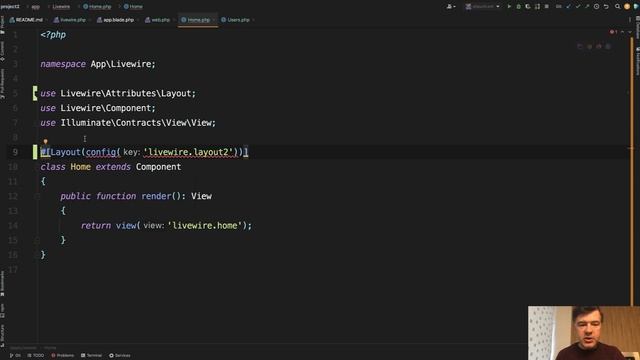The height and width of the screenshot is (360, 640).
Task: Click the Rollback undo arrow icon
Action: [x=606, y=7]
